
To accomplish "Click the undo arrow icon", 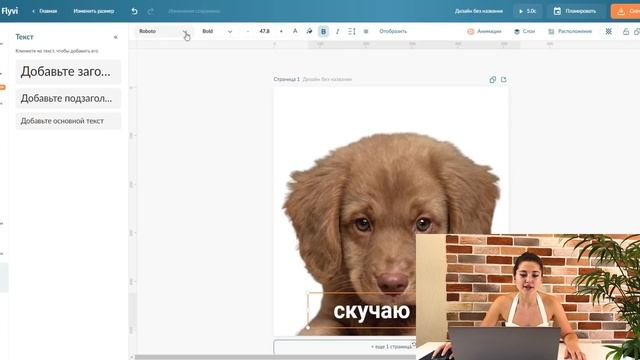I will pos(134,11).
